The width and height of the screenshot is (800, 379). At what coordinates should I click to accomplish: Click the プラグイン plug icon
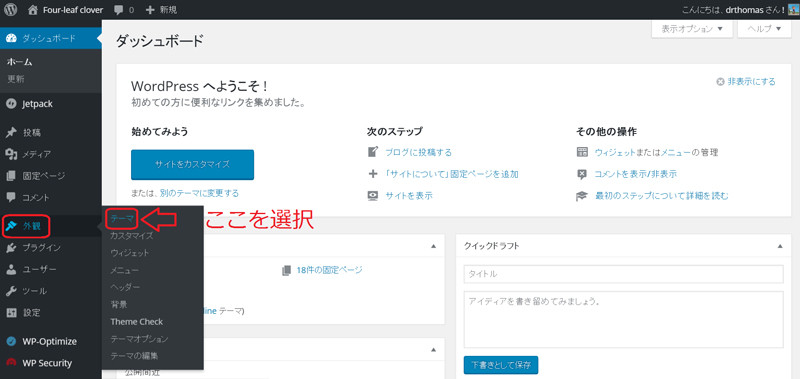point(11,248)
